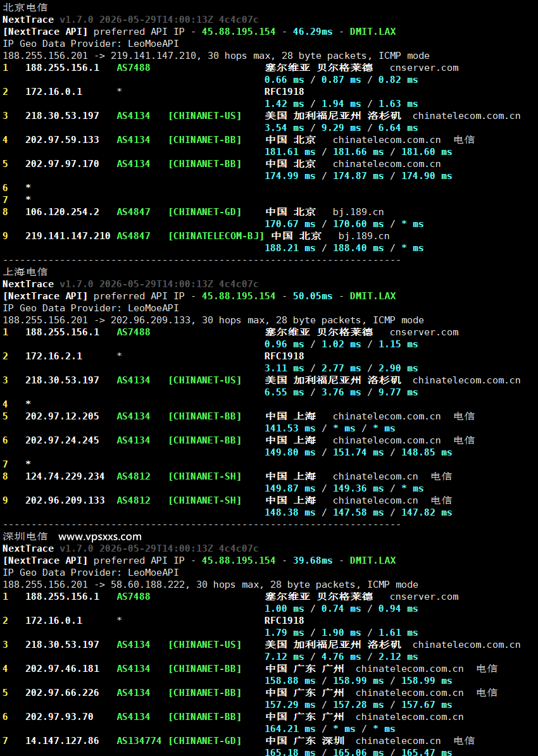The width and height of the screenshot is (538, 756).
Task: Click hop IP 202.97.24.245
Action: coord(62,440)
